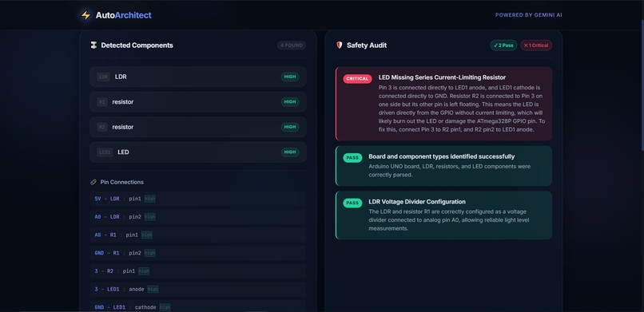
Task: Click the GND → LED1 : cathode connection
Action: pyautogui.click(x=198, y=306)
